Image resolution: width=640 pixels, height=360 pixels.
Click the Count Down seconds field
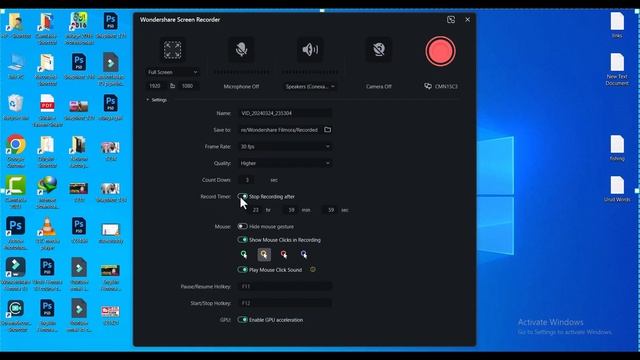(x=247, y=180)
